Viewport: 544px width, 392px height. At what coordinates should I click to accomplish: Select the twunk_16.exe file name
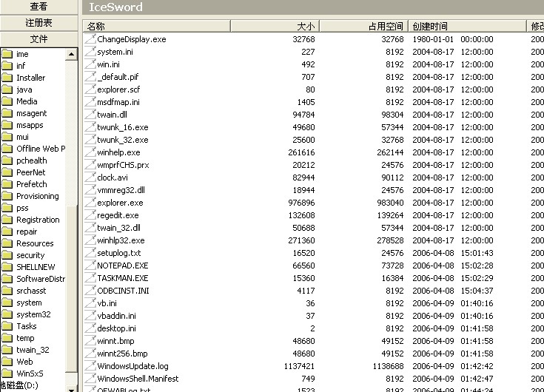[x=122, y=127]
